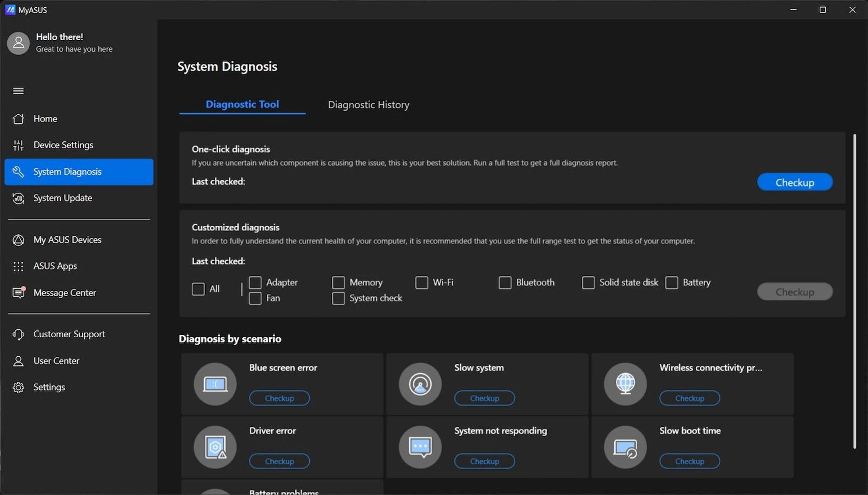Screen dimensions: 868x495
Task: Open Settings in the sidebar
Action: click(79, 388)
